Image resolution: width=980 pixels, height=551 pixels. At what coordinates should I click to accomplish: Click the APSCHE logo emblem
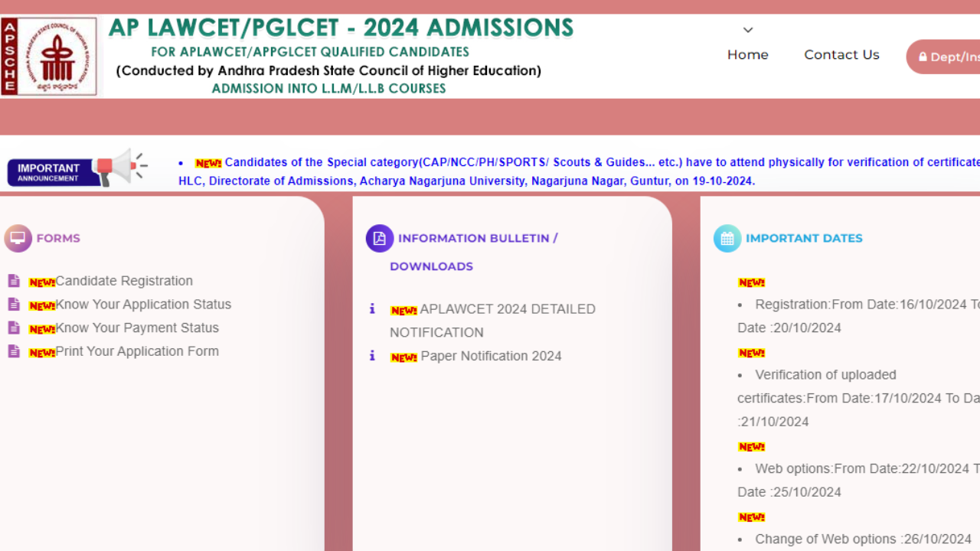pyautogui.click(x=50, y=54)
